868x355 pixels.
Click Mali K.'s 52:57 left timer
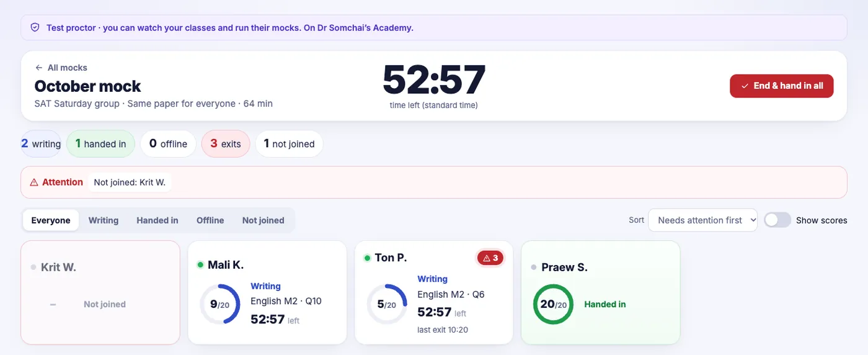(x=275, y=320)
